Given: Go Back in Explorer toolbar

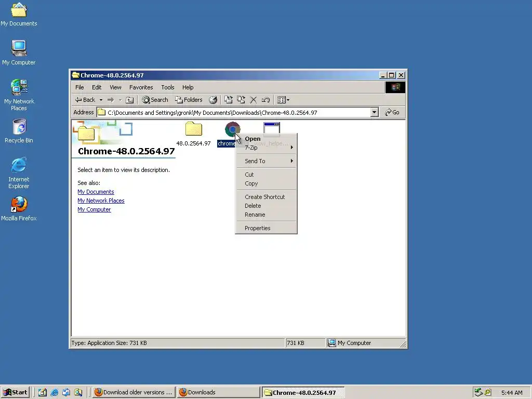Looking at the screenshot, I should tap(85, 100).
